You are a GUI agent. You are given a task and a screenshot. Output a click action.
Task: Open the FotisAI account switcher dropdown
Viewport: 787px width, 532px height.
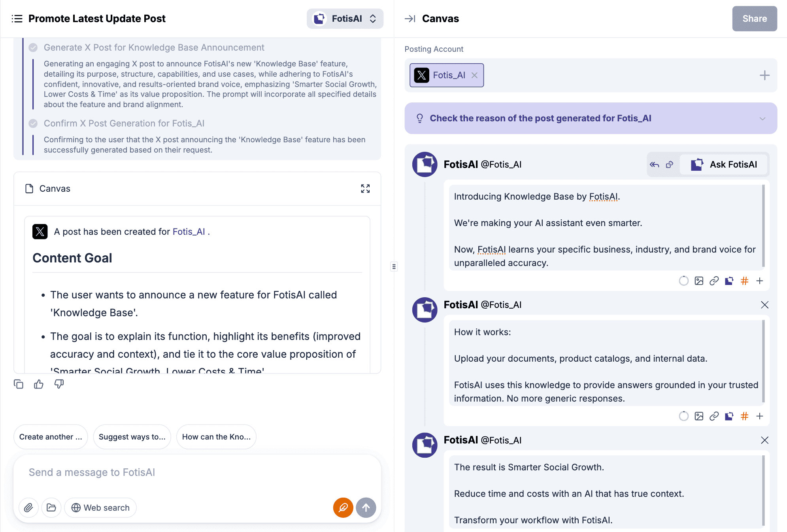(x=345, y=19)
